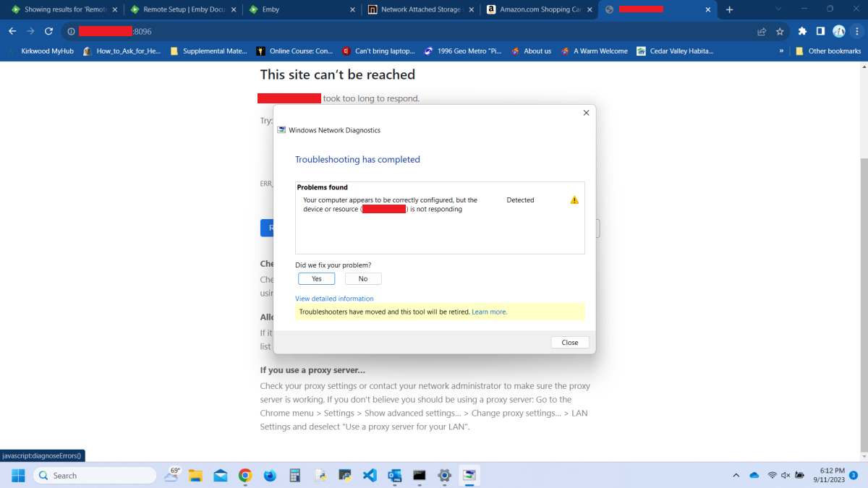This screenshot has height=488, width=868.
Task: Open the 1996 Geo Metro bookmark
Action: pyautogui.click(x=463, y=51)
